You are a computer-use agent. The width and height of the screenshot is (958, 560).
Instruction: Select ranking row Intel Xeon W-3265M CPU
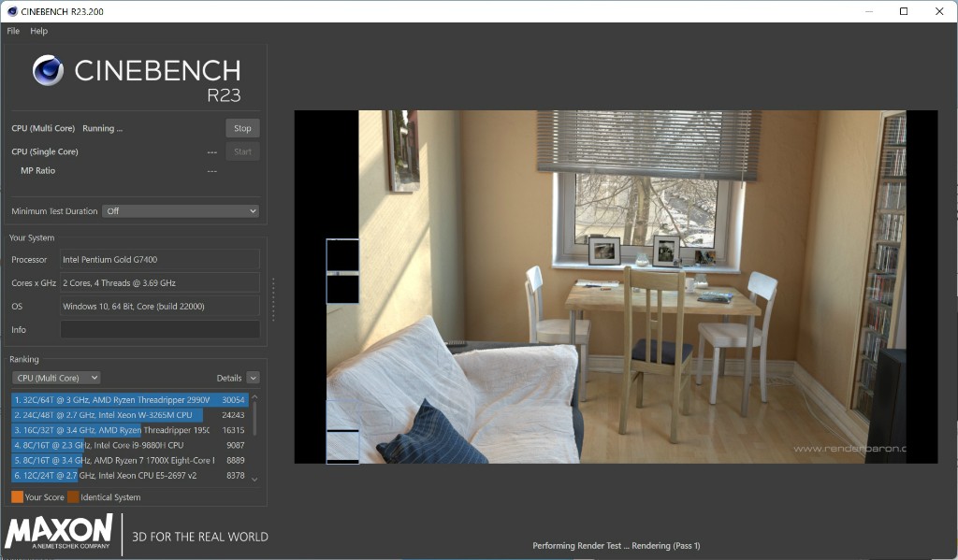(x=129, y=415)
